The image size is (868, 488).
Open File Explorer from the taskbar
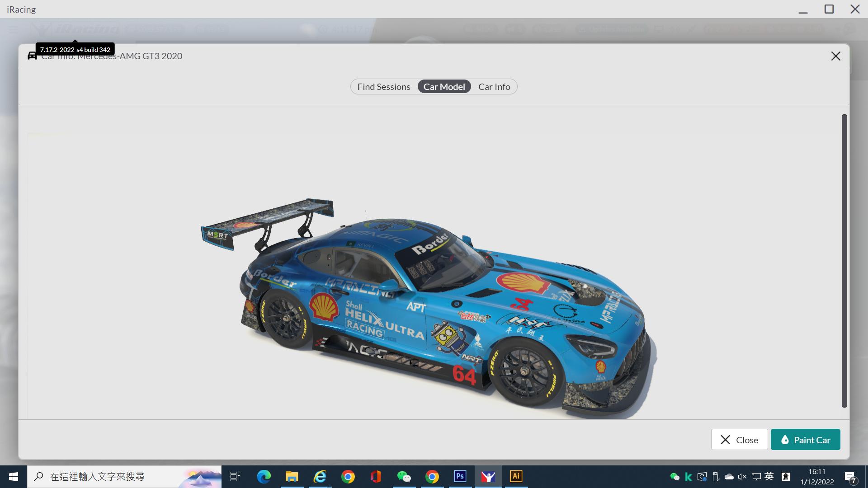click(292, 476)
